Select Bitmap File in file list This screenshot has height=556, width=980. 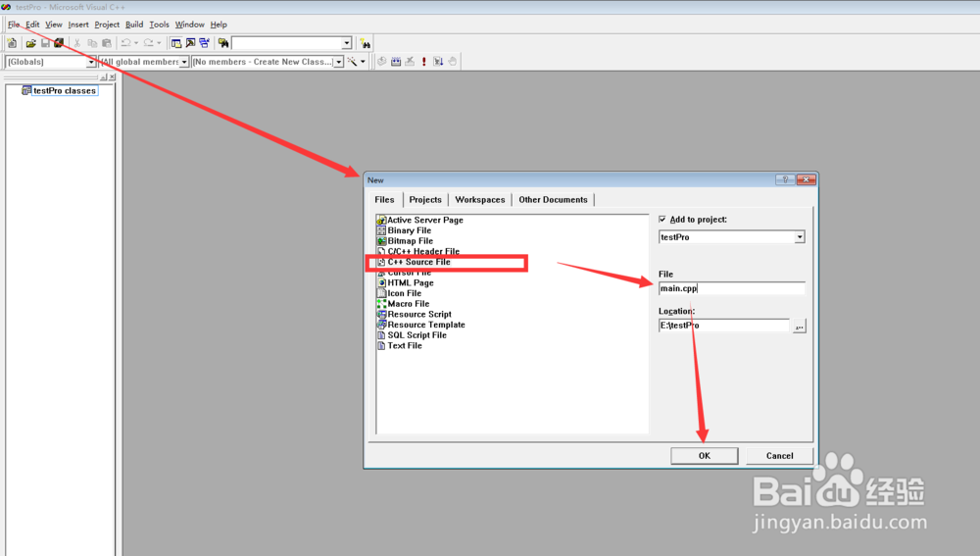(405, 241)
